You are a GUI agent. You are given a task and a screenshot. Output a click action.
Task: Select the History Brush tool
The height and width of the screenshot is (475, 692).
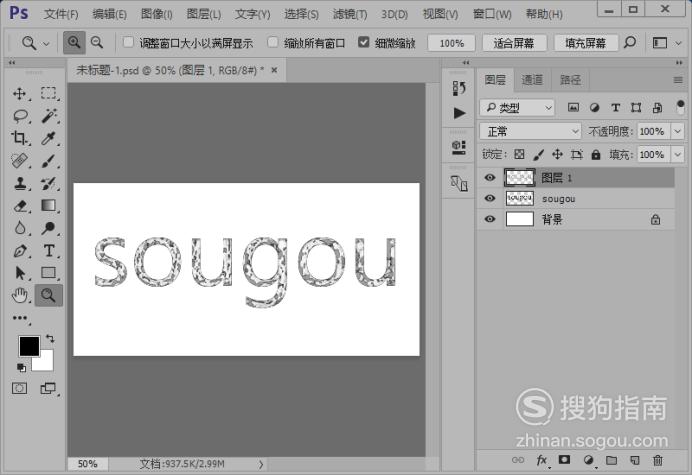tap(49, 183)
